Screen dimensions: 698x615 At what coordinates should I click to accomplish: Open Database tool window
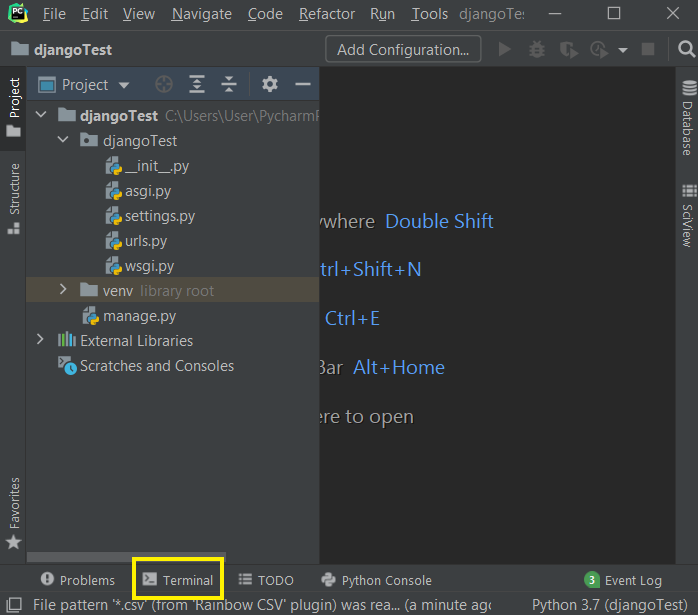pos(688,118)
